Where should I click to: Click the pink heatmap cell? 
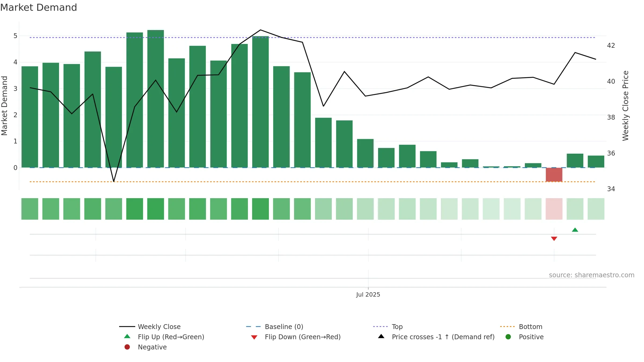[x=554, y=209]
